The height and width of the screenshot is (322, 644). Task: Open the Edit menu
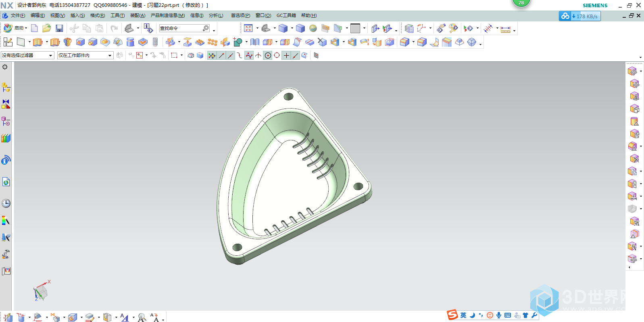click(x=38, y=15)
